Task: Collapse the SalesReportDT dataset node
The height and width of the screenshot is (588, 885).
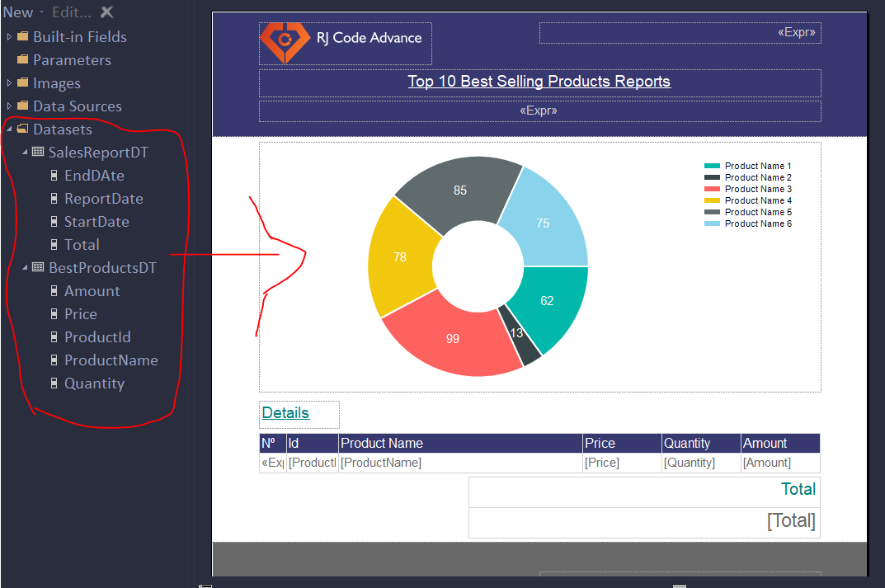Action: (x=24, y=152)
